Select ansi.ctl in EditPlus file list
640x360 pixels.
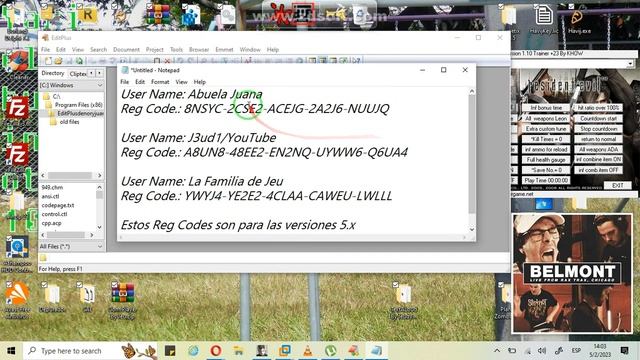tap(50, 196)
